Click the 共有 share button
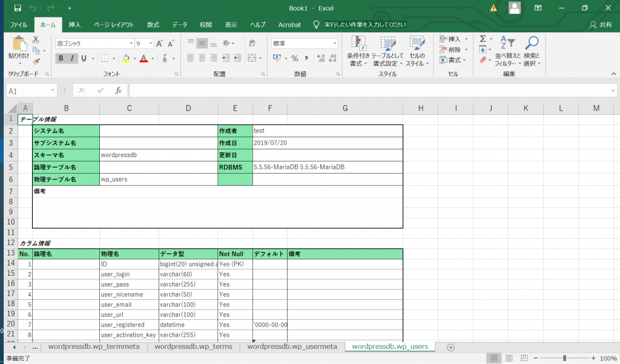The image size is (620, 364). coord(601,25)
